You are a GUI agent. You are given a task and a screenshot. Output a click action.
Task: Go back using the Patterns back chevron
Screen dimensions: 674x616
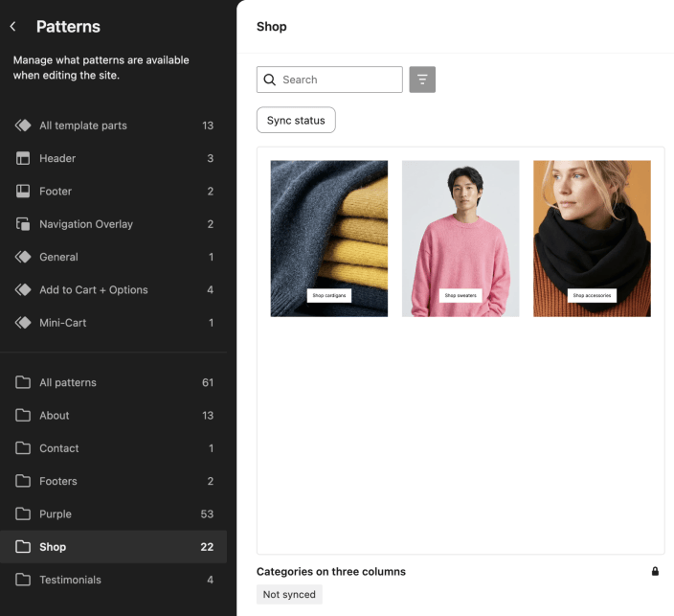point(13,27)
